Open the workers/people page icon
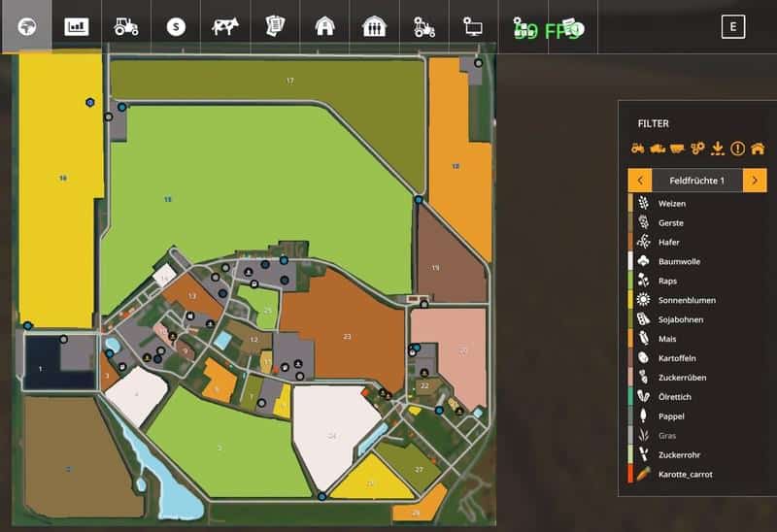The height and width of the screenshot is (532, 777). (x=374, y=27)
